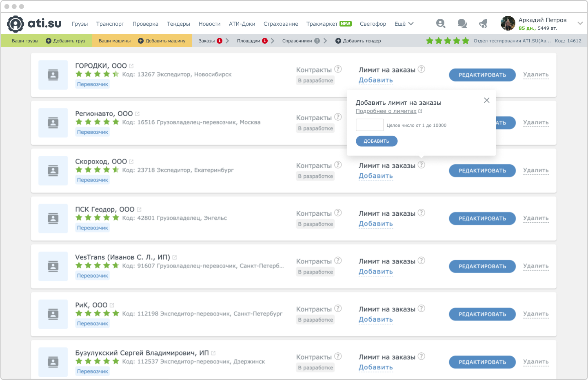588x380 pixels.
Task: Expand the Справочники submenu chevron
Action: [x=325, y=41]
